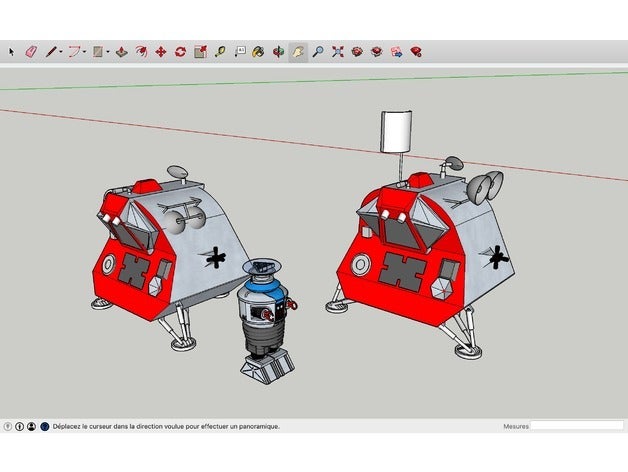Select the arrow Select tool
Image resolution: width=628 pixels, height=472 pixels.
tap(11, 52)
